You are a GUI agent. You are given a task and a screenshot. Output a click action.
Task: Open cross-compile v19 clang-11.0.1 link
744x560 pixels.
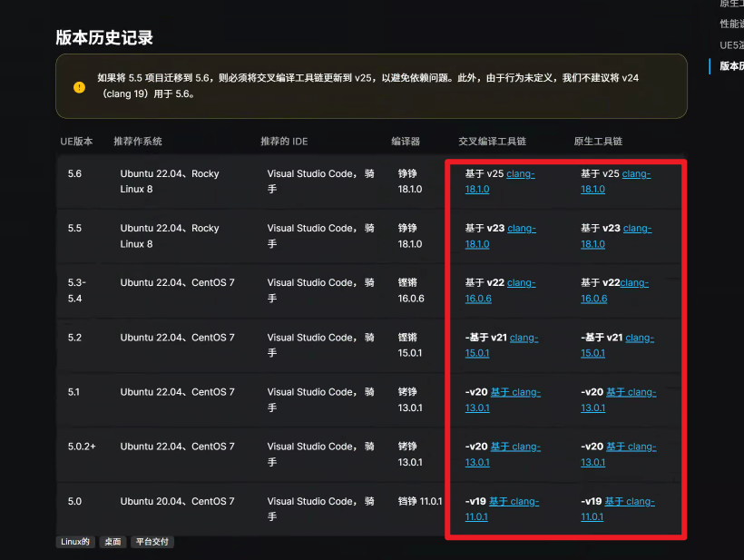(x=502, y=509)
